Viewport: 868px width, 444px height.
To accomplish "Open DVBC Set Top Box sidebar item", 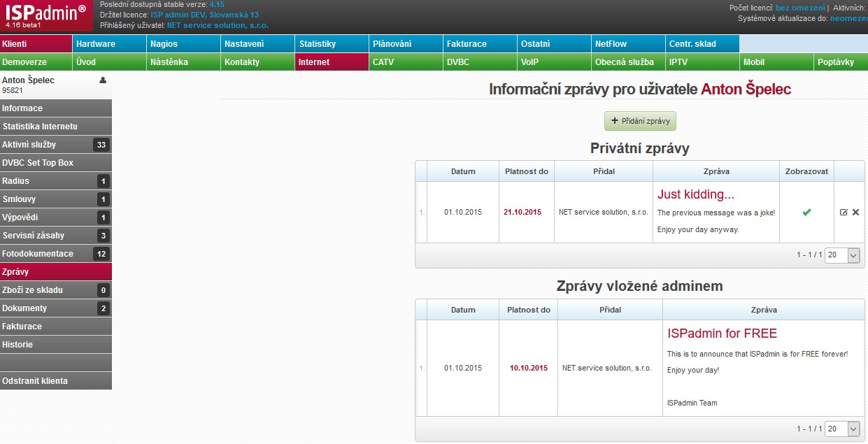I will click(x=56, y=163).
